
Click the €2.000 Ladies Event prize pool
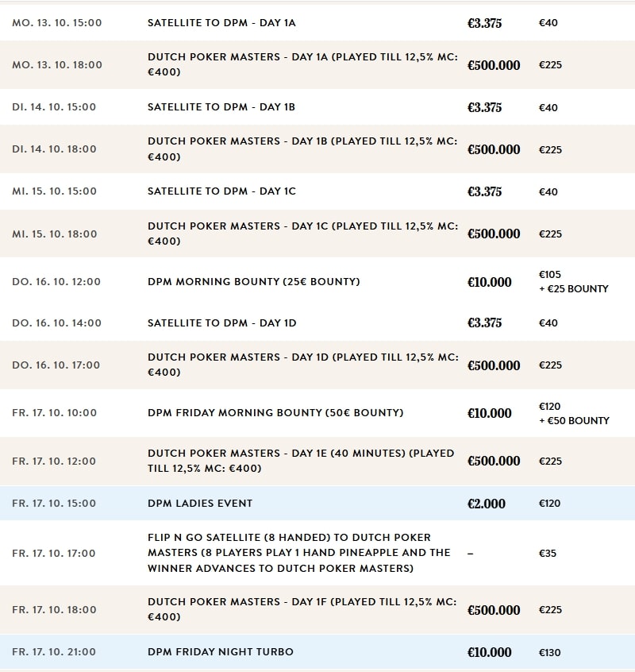tap(487, 504)
